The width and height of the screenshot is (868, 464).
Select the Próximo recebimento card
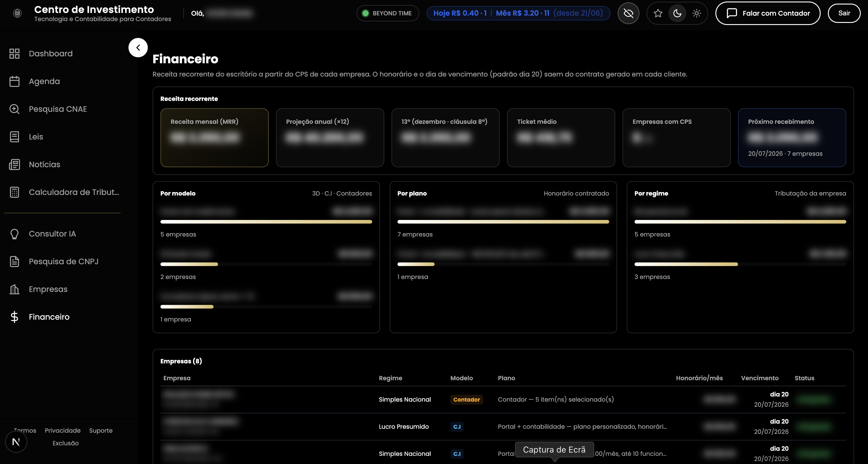pyautogui.click(x=792, y=137)
